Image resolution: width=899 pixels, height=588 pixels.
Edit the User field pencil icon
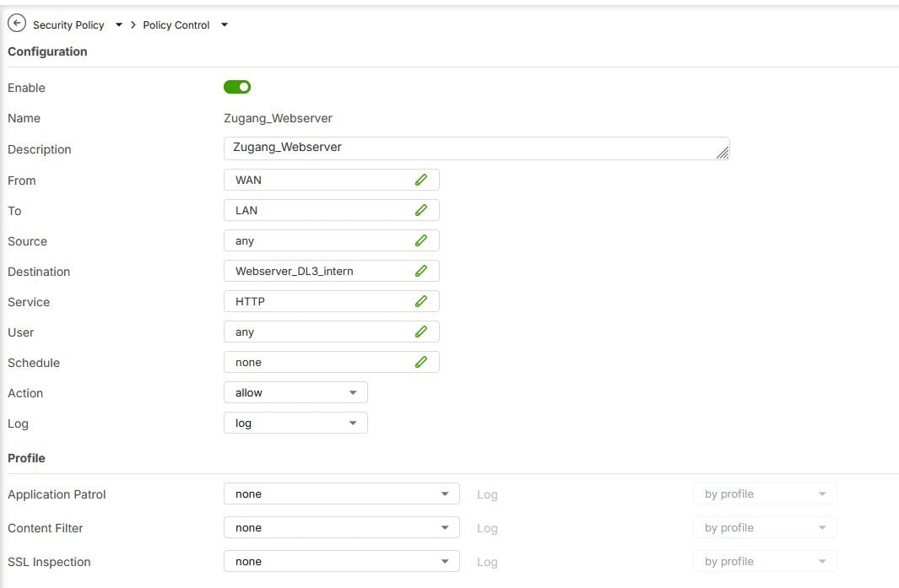click(421, 332)
